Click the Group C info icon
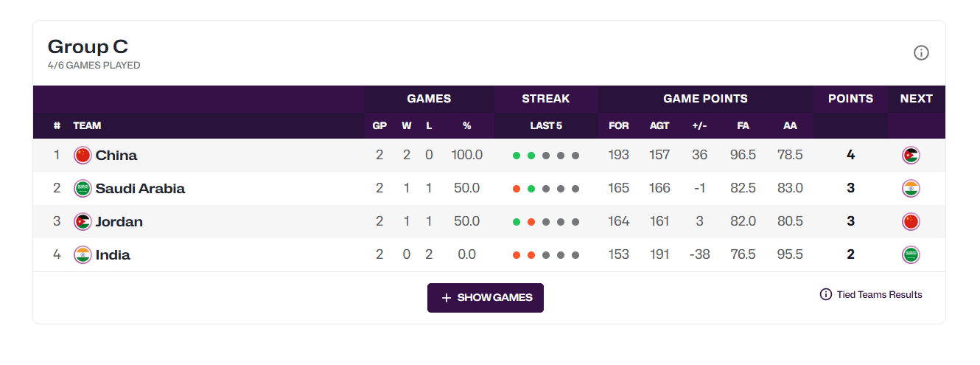The height and width of the screenshot is (365, 980). pos(921,53)
